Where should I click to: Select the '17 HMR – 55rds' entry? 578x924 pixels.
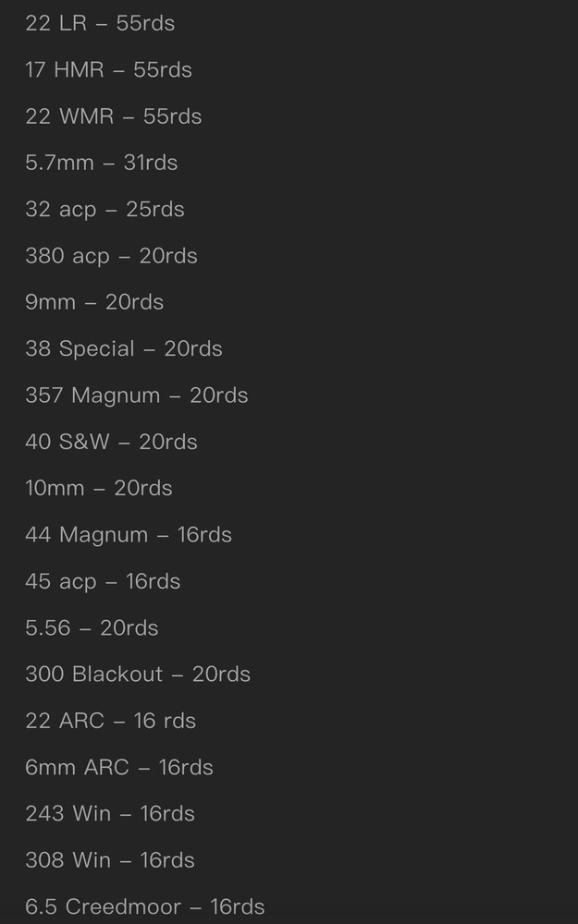pyautogui.click(x=108, y=69)
